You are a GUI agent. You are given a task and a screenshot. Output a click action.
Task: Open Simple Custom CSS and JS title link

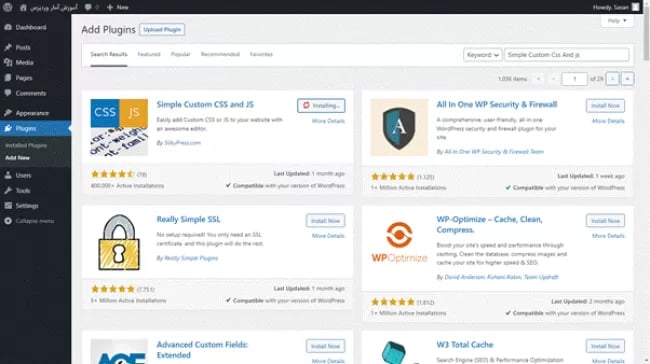(205, 104)
